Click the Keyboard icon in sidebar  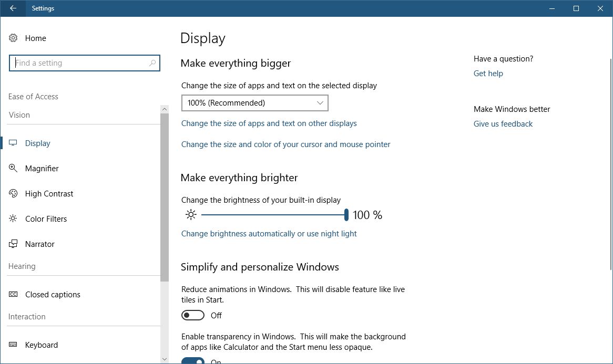(13, 345)
